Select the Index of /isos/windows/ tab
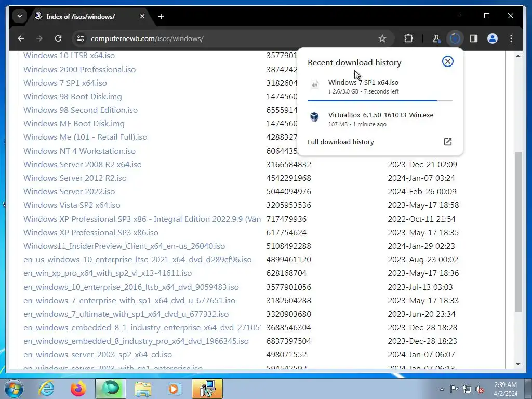The height and width of the screenshot is (399, 532). pos(89,16)
